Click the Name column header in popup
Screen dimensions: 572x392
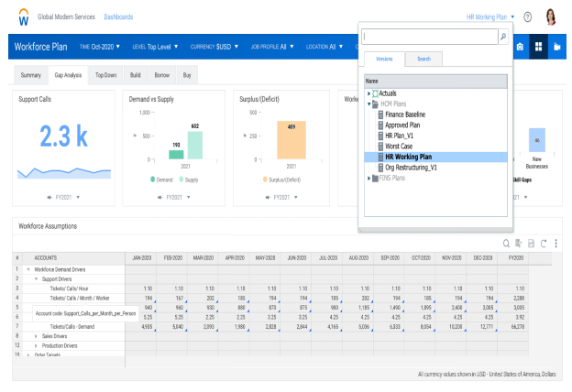(435, 82)
